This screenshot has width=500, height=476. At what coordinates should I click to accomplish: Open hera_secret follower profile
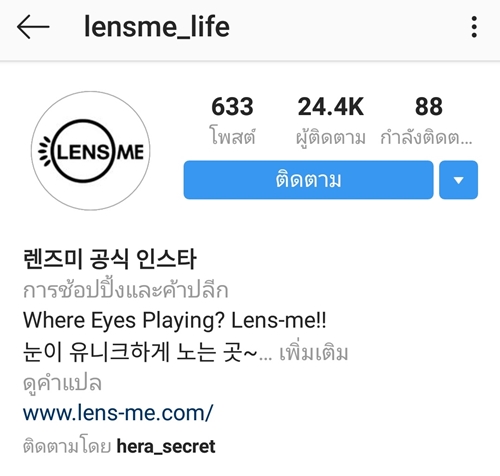(166, 446)
